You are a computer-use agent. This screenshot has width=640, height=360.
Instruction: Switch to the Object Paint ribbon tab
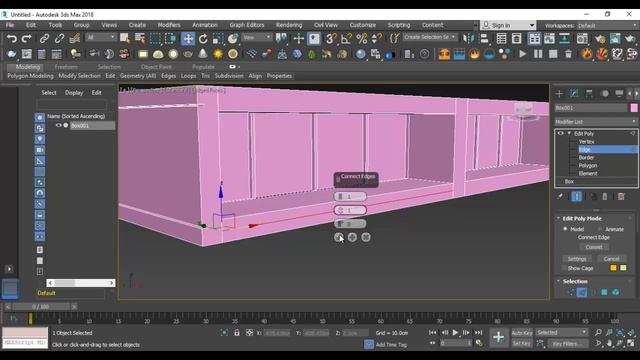pos(156,67)
